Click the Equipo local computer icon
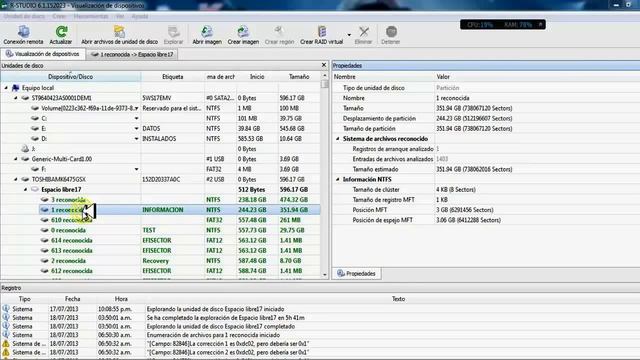640x360 pixels. click(x=16, y=88)
